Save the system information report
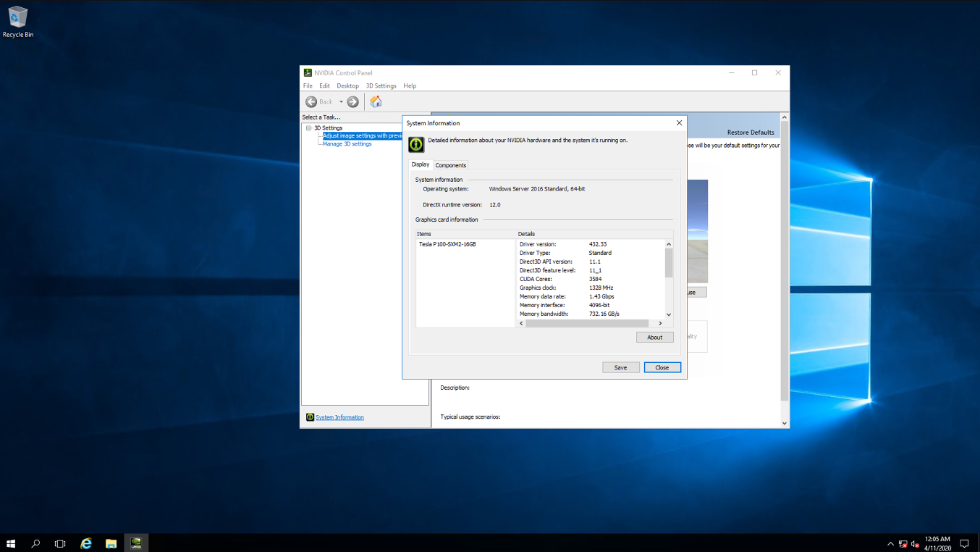The width and height of the screenshot is (980, 552). tap(620, 367)
